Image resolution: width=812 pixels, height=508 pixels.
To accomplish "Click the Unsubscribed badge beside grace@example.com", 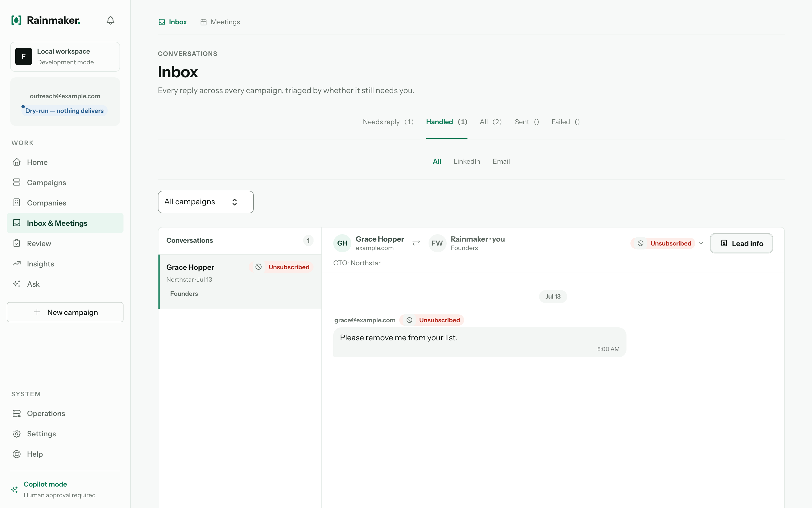I will (x=431, y=320).
